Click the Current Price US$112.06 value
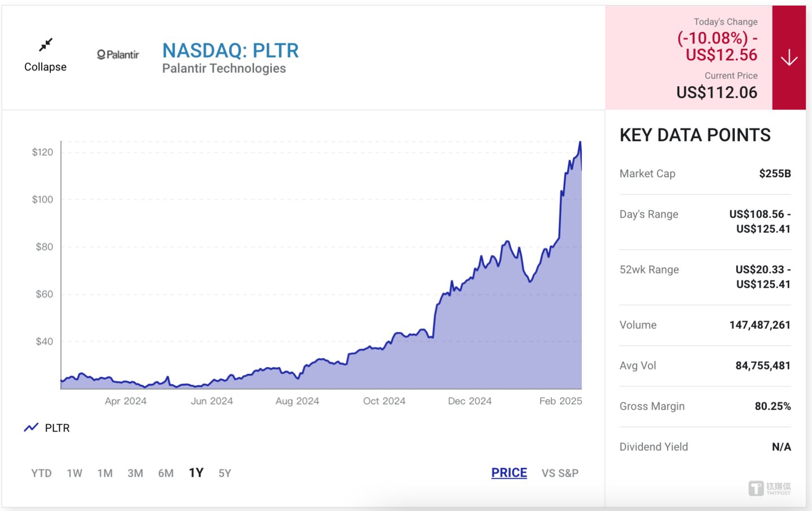 coord(717,92)
